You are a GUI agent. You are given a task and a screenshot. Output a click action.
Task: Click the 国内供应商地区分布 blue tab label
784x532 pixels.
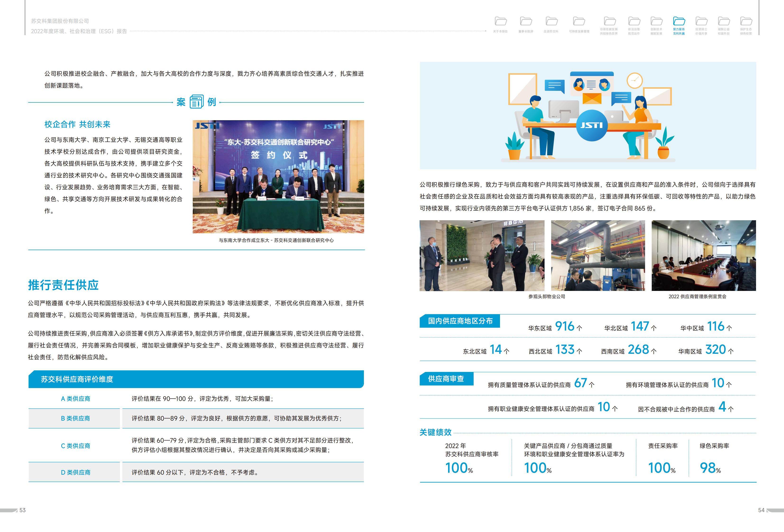460,321
